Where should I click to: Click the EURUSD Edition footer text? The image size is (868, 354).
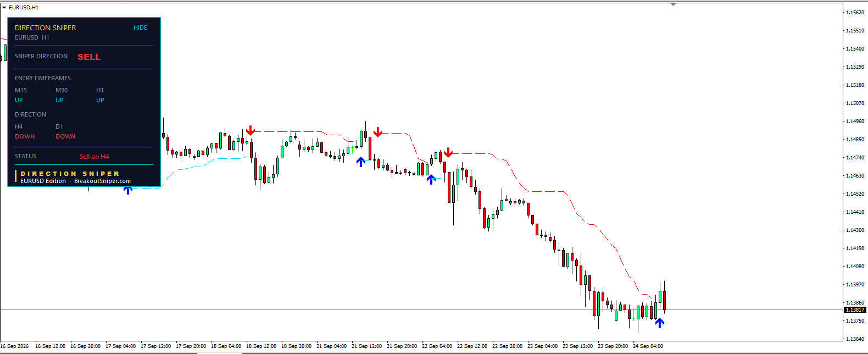tap(43, 181)
